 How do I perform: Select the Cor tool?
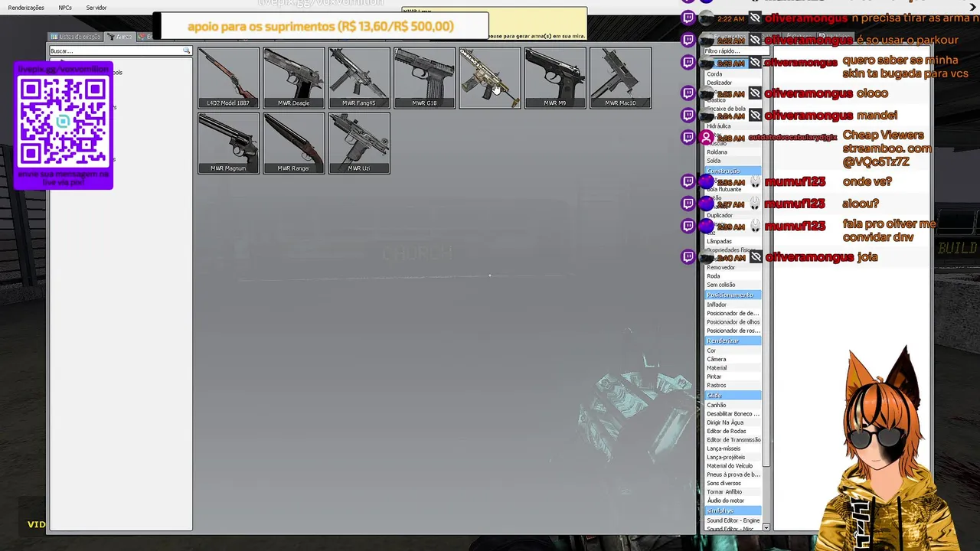coord(733,350)
